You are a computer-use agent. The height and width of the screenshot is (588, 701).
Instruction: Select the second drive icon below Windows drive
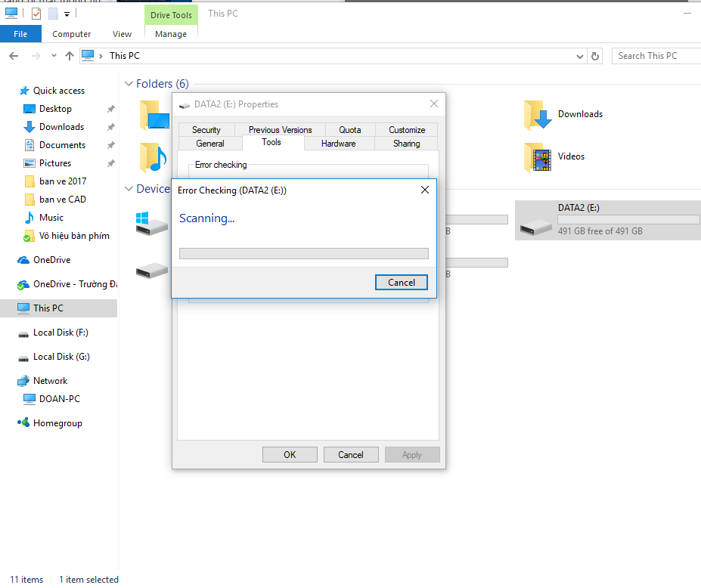152,271
